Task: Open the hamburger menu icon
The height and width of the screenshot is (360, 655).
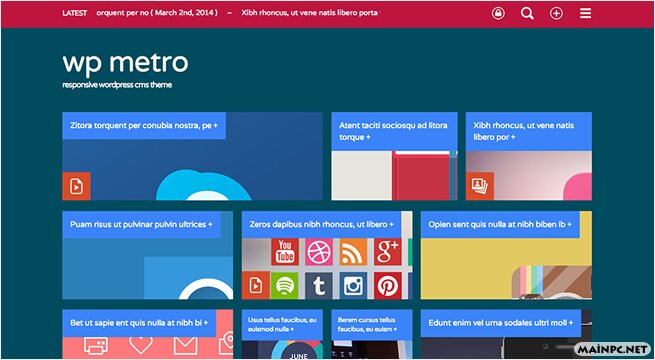Action: point(585,14)
